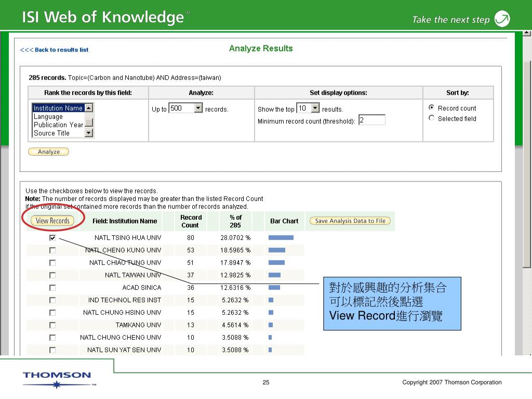This screenshot has width=532, height=399.
Task: Check the NATL CHUNG CHENG UNIV checkbox
Action: pos(52,338)
